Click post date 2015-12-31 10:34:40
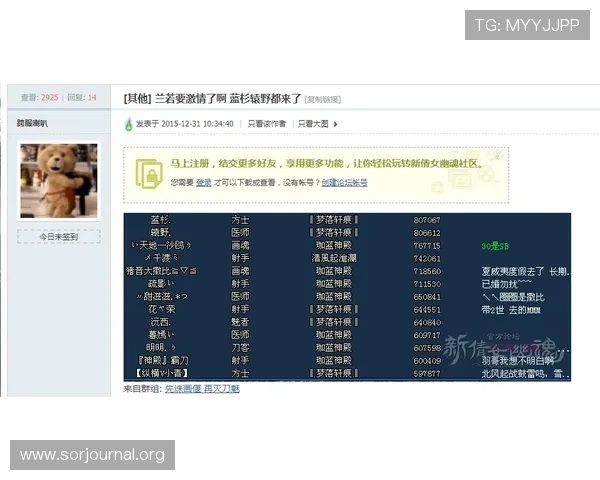 [x=197, y=124]
